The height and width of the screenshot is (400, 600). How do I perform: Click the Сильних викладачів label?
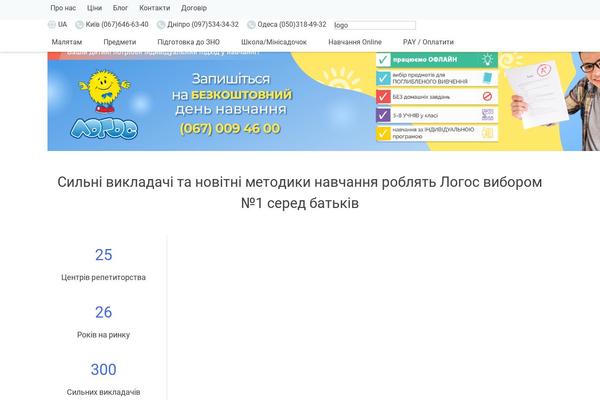tap(104, 392)
